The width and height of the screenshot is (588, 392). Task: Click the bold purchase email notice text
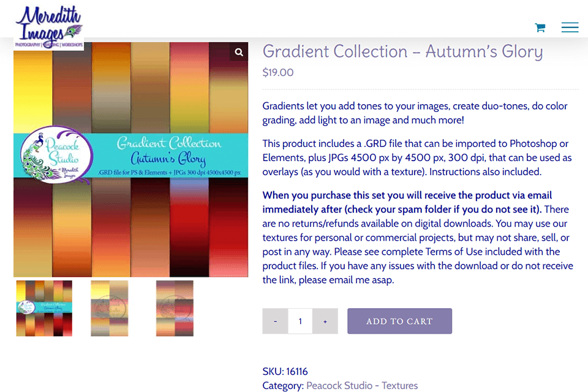pyautogui.click(x=407, y=202)
